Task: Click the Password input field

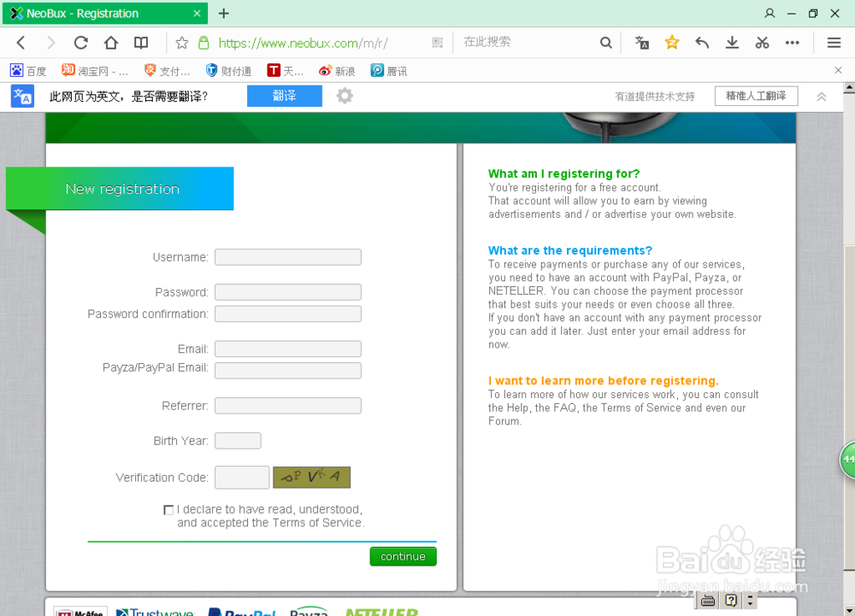Action: (x=288, y=292)
